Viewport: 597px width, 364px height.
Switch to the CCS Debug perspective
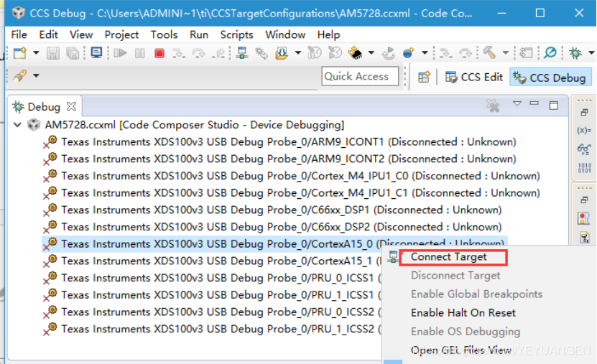tap(549, 77)
